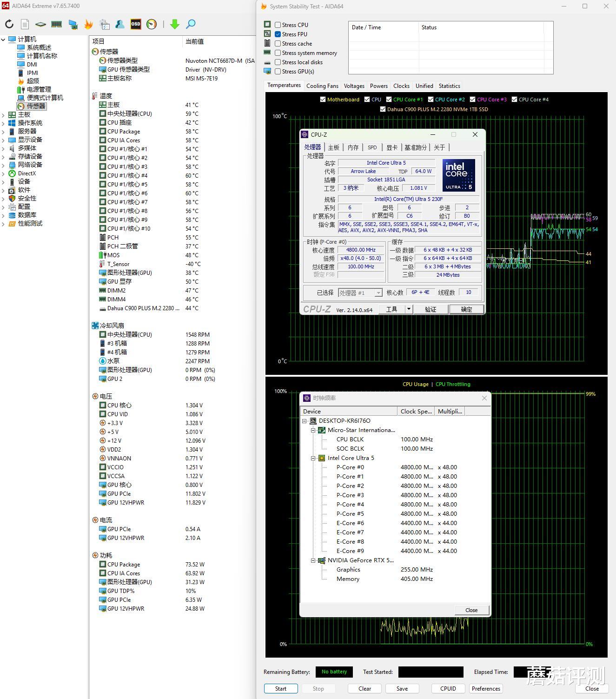Expand the 主板 tree node
Screen dimensions: 616x699
tap(3, 115)
